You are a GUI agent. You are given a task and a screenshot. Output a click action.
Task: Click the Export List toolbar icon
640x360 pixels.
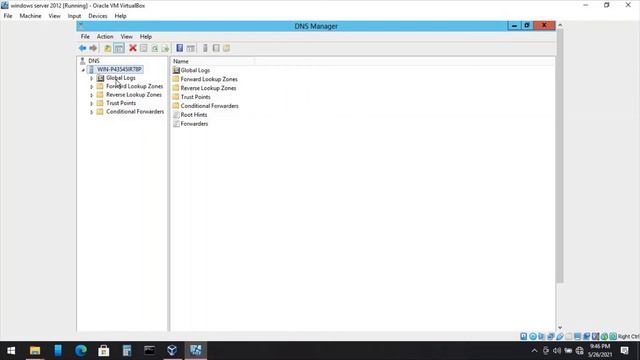point(165,48)
